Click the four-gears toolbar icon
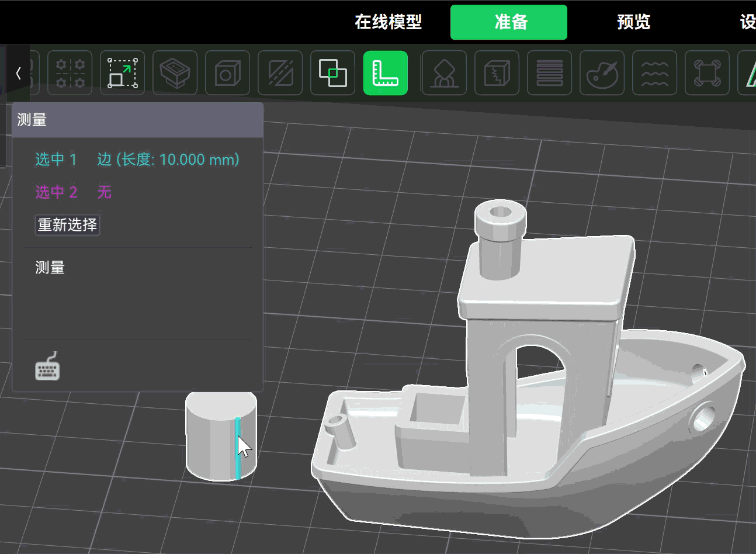 pyautogui.click(x=70, y=73)
